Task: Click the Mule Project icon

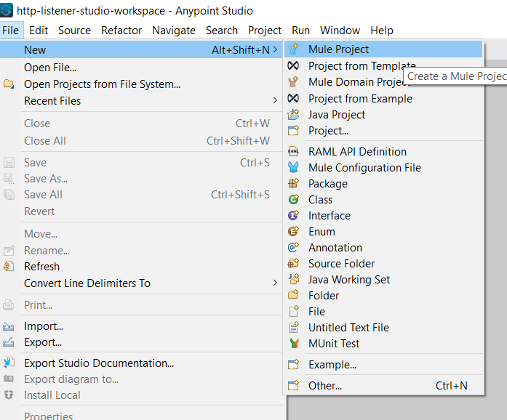Action: 294,49
